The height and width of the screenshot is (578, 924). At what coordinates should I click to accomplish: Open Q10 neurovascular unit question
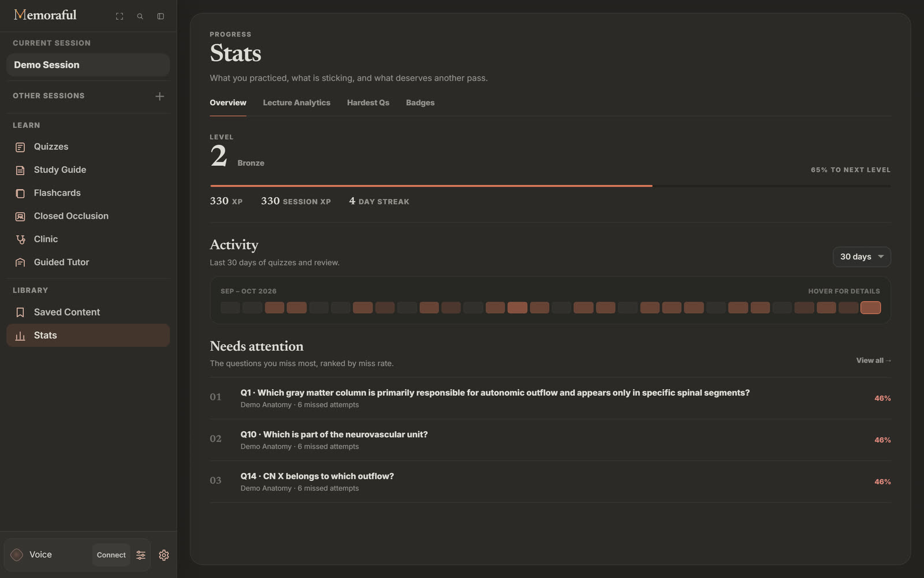point(550,440)
